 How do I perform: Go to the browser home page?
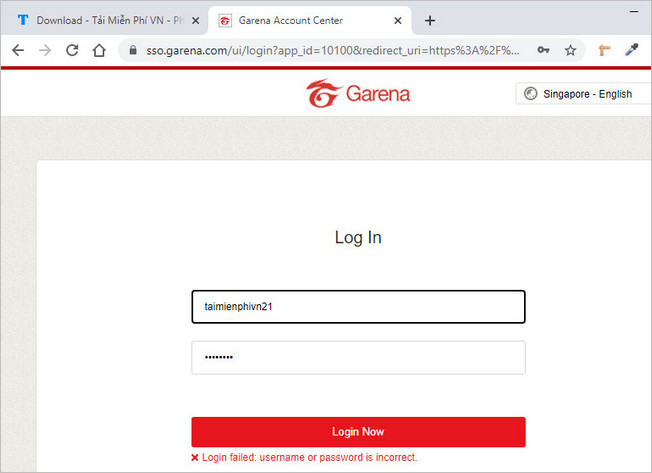pyautogui.click(x=99, y=50)
